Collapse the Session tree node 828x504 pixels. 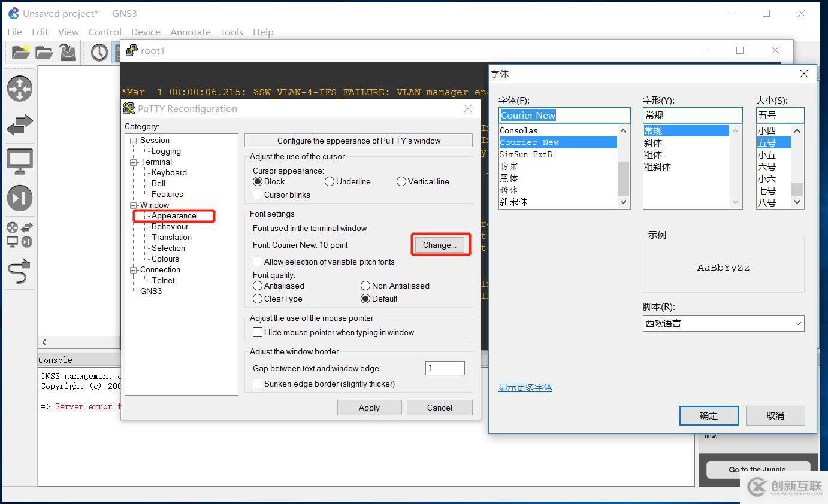coord(134,141)
